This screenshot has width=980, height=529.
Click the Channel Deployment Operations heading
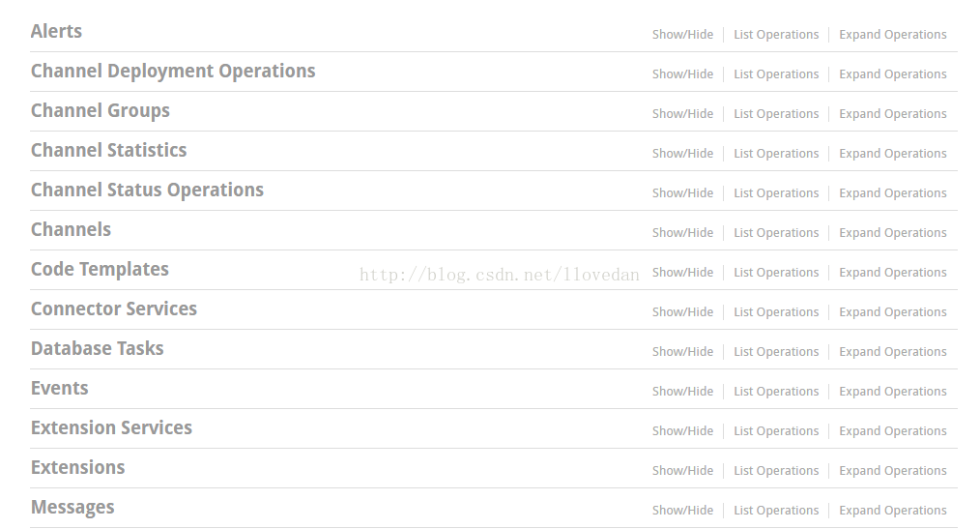(173, 72)
